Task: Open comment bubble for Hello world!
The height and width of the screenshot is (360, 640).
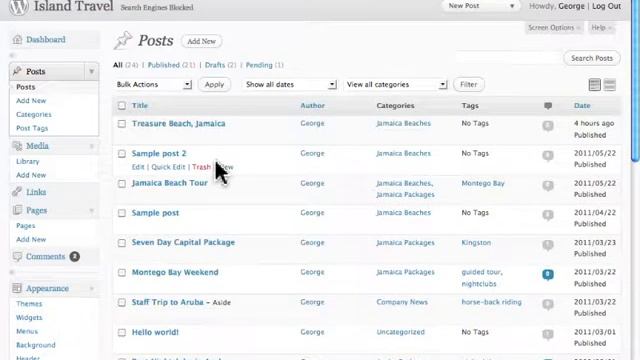Action: [548, 334]
